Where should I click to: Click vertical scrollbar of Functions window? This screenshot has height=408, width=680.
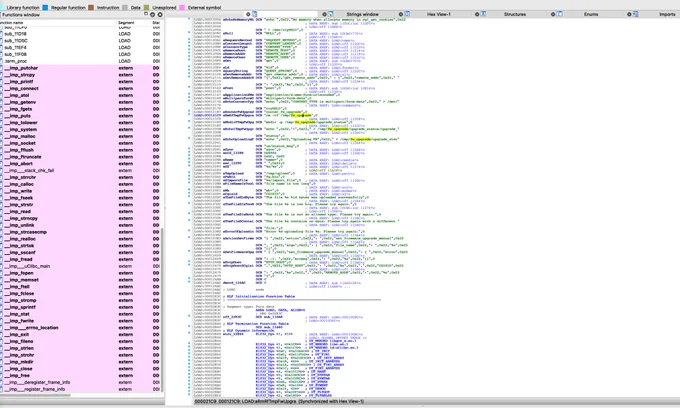click(163, 309)
